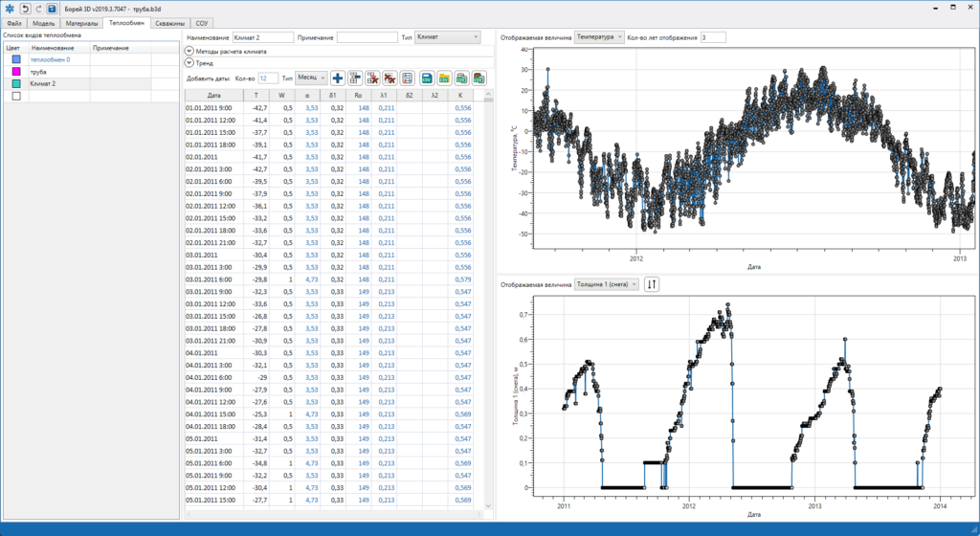This screenshot has width=980, height=536.
Task: Click the T column header
Action: tap(256, 95)
